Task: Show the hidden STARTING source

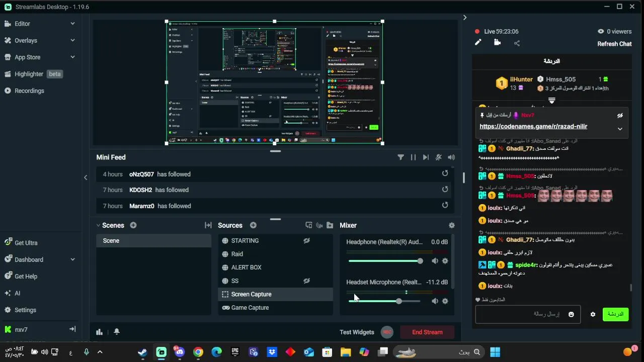Action: 306,241
